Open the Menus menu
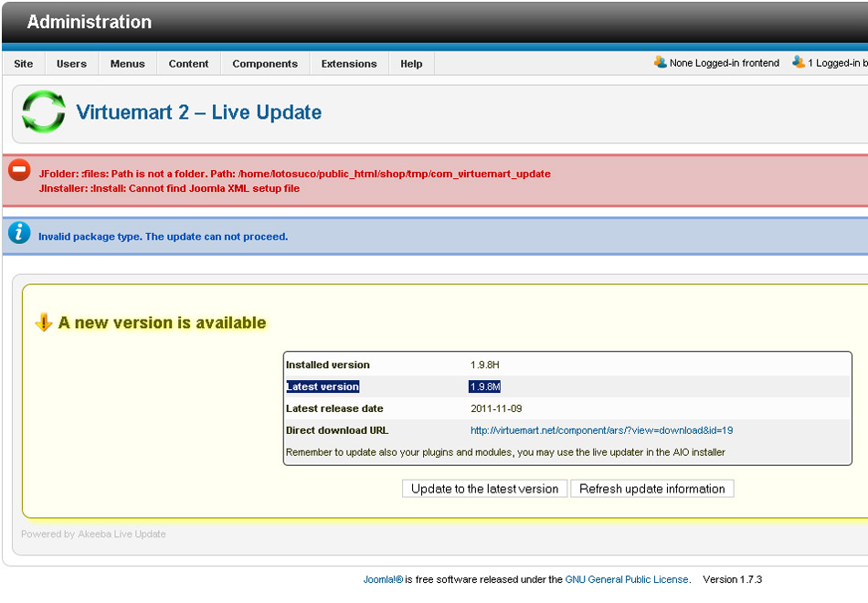Screen dimensions: 868x603 pos(127,64)
